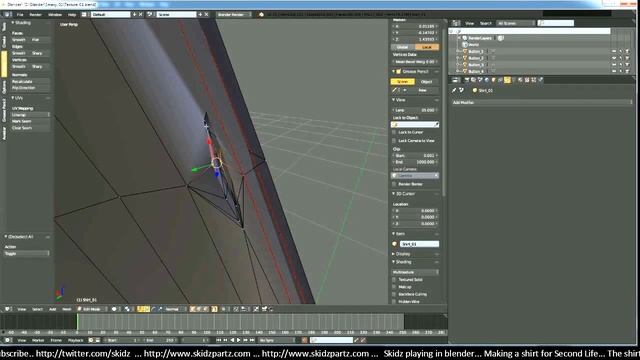Adjust the Lens value slider
Viewport: 640px width, 360px height.
pyautogui.click(x=415, y=110)
